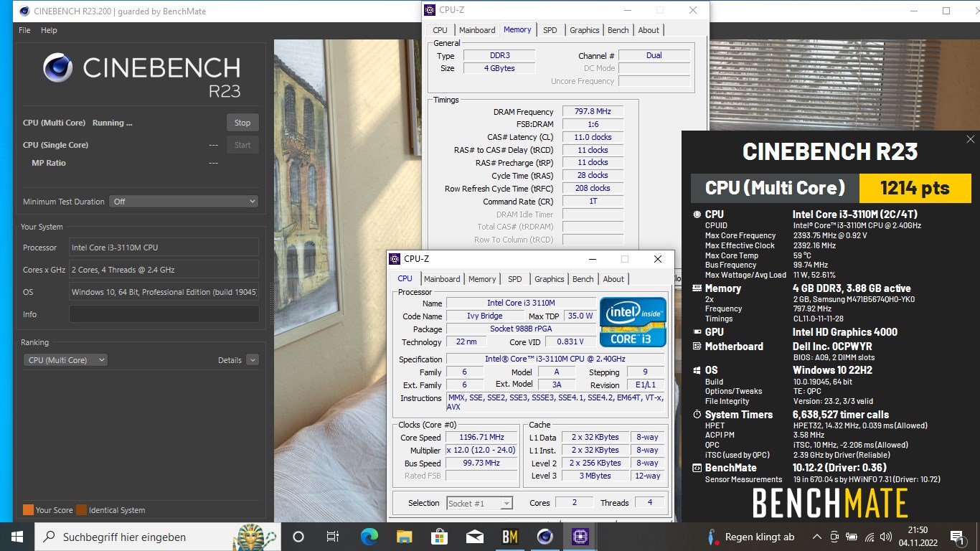Switch to CPU-Z taskbar icon
This screenshot has height=551, width=980.
(580, 537)
